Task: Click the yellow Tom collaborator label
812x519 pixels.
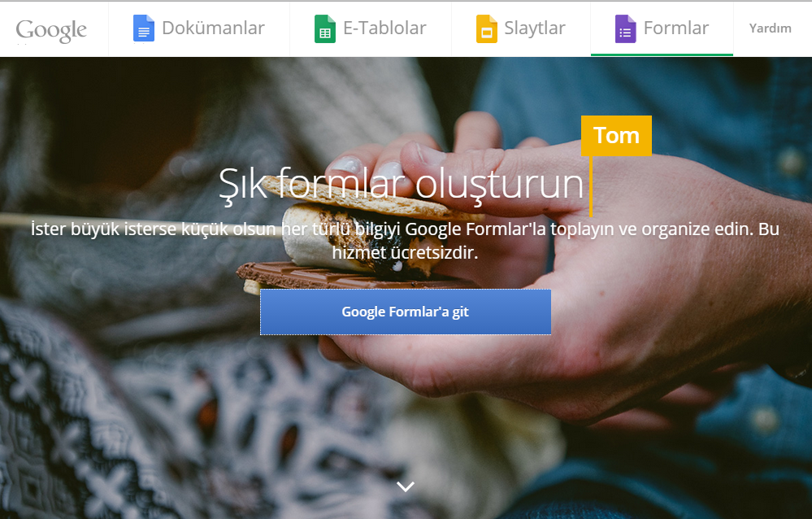Action: 616,136
